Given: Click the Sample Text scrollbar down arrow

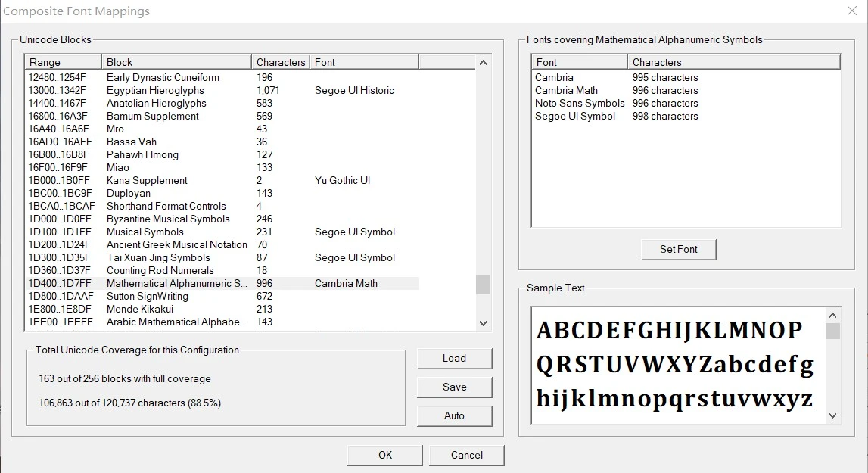Looking at the screenshot, I should tap(832, 416).
